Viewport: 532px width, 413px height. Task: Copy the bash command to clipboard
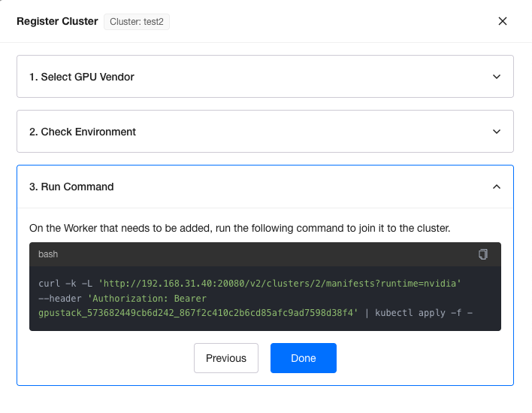click(483, 254)
